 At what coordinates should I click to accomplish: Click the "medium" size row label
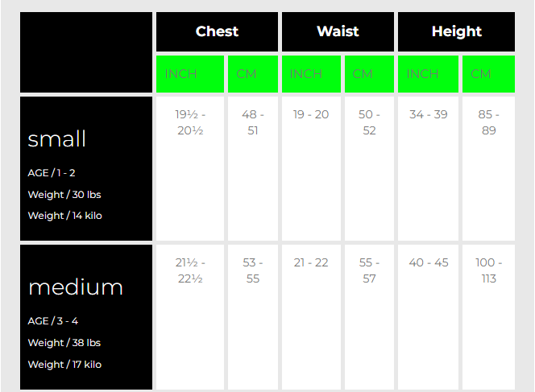pyautogui.click(x=76, y=287)
